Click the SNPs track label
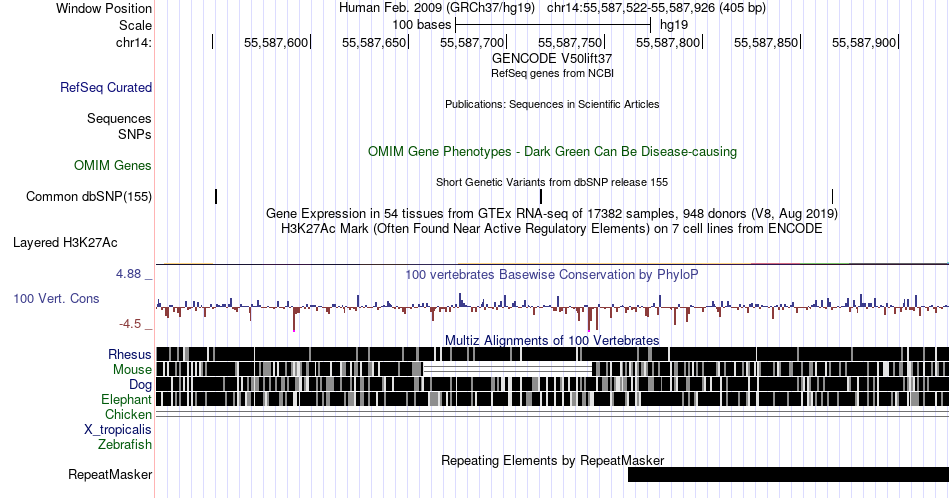The width and height of the screenshot is (950, 498). pyautogui.click(x=135, y=134)
